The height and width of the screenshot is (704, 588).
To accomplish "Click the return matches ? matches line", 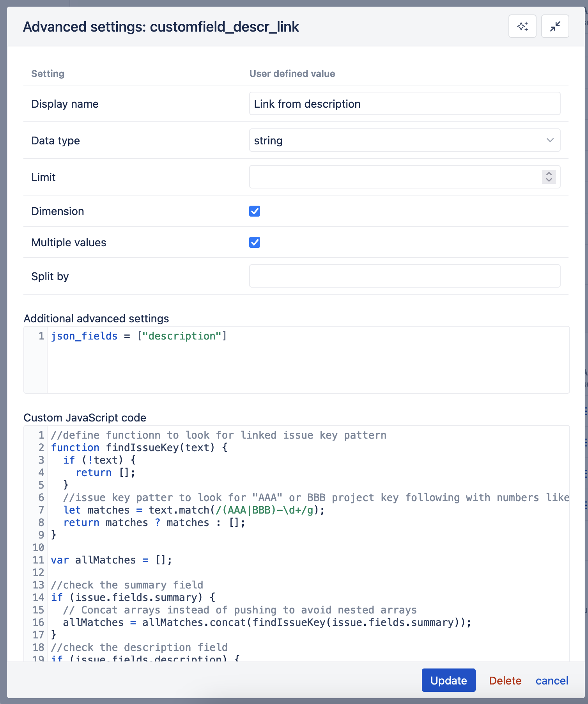I will [154, 523].
